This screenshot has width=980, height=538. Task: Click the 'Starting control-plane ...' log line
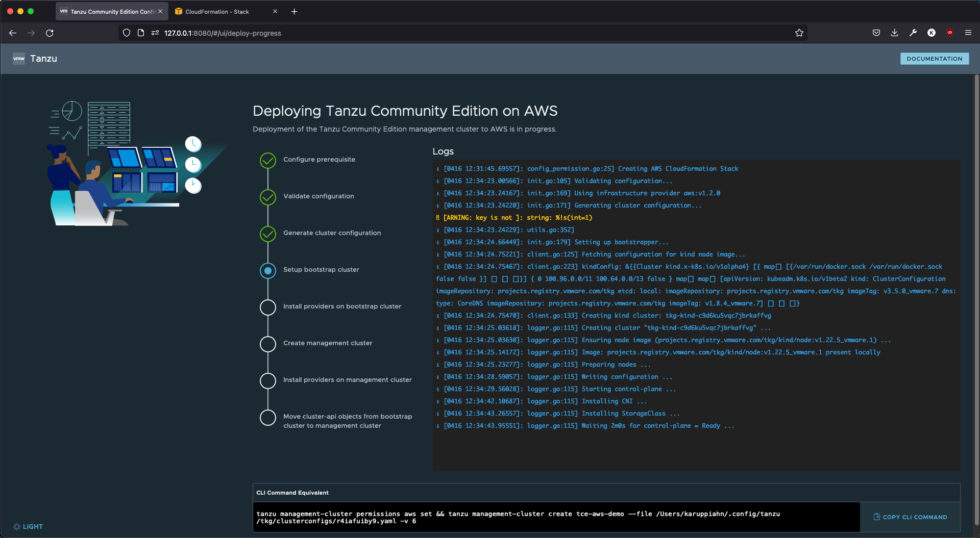(556, 389)
